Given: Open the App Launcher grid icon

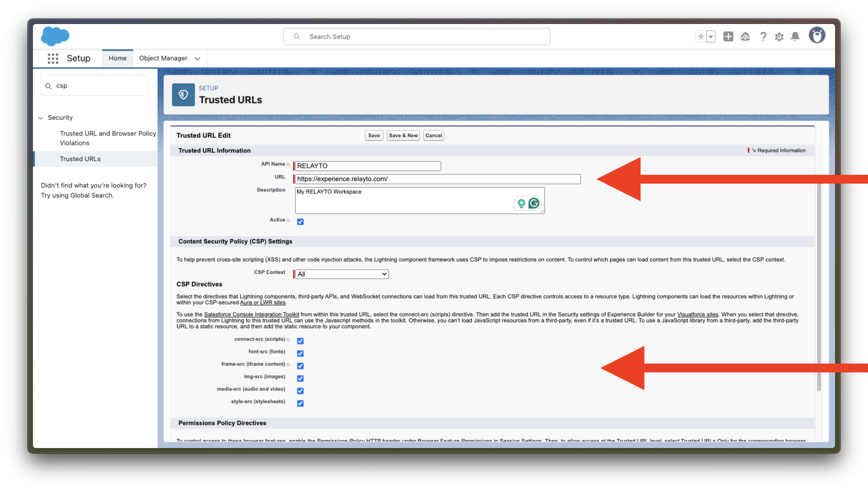Looking at the screenshot, I should point(53,58).
